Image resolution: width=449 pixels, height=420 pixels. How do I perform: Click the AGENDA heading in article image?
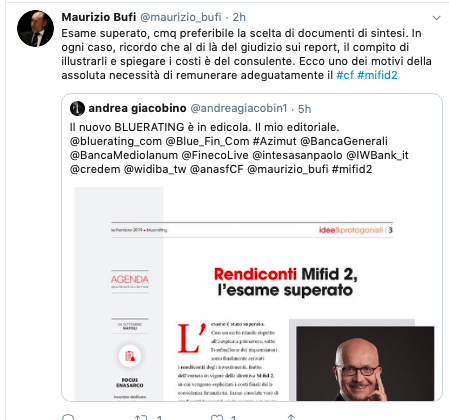[x=130, y=279]
